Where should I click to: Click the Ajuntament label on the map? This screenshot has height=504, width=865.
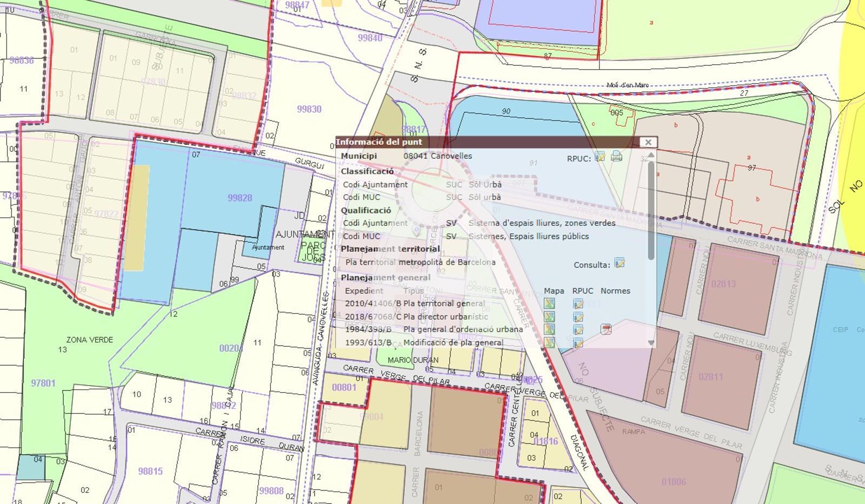[x=268, y=247]
